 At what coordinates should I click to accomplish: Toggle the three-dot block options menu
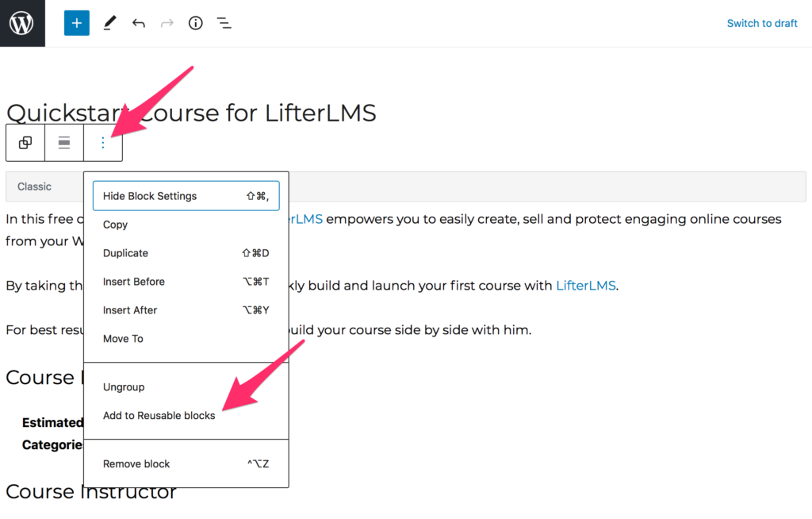(x=103, y=143)
